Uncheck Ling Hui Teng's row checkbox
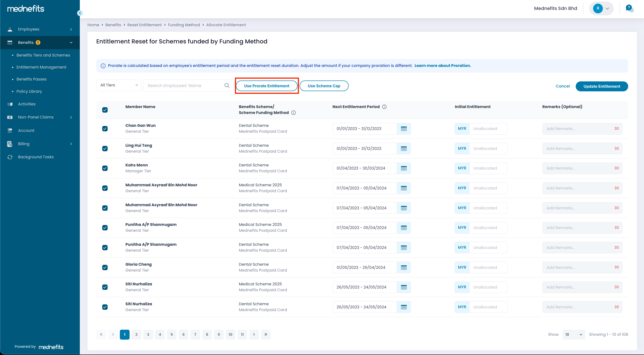Viewport: 644px width, 355px height. coord(105,149)
